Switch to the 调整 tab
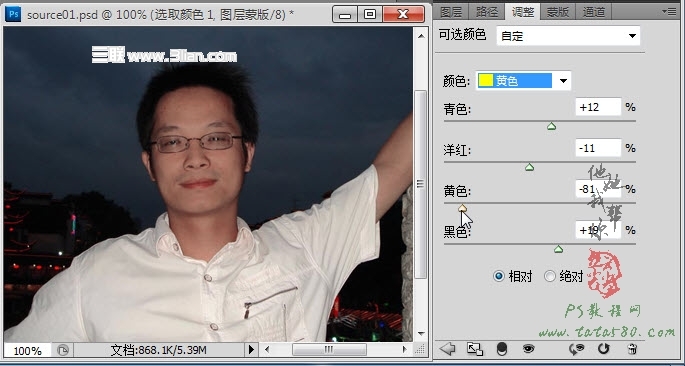 pos(522,12)
